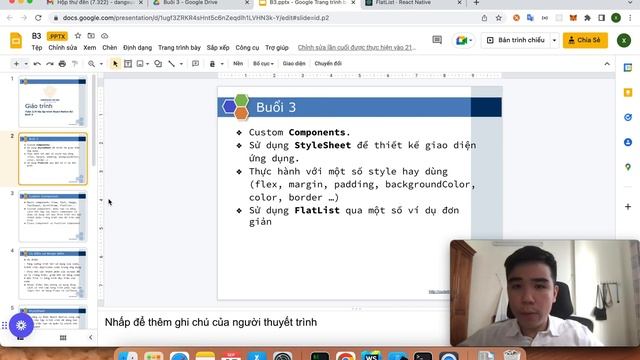The width and height of the screenshot is (640, 360).
Task: Bookmark this page with the star
Action: coord(499,18)
